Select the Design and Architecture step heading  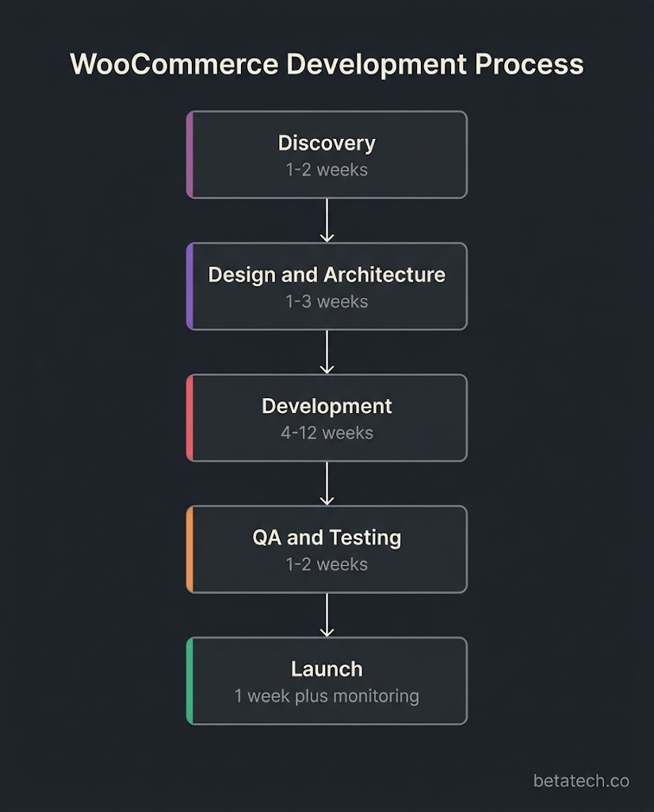[x=327, y=275]
